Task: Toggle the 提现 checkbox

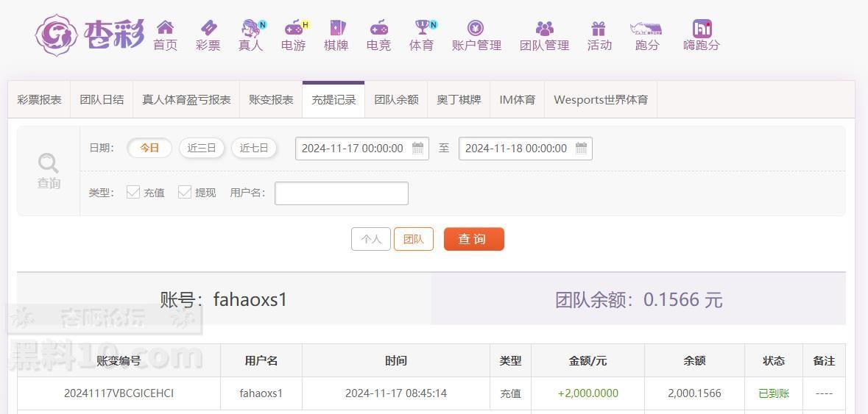Action: pyautogui.click(x=185, y=192)
